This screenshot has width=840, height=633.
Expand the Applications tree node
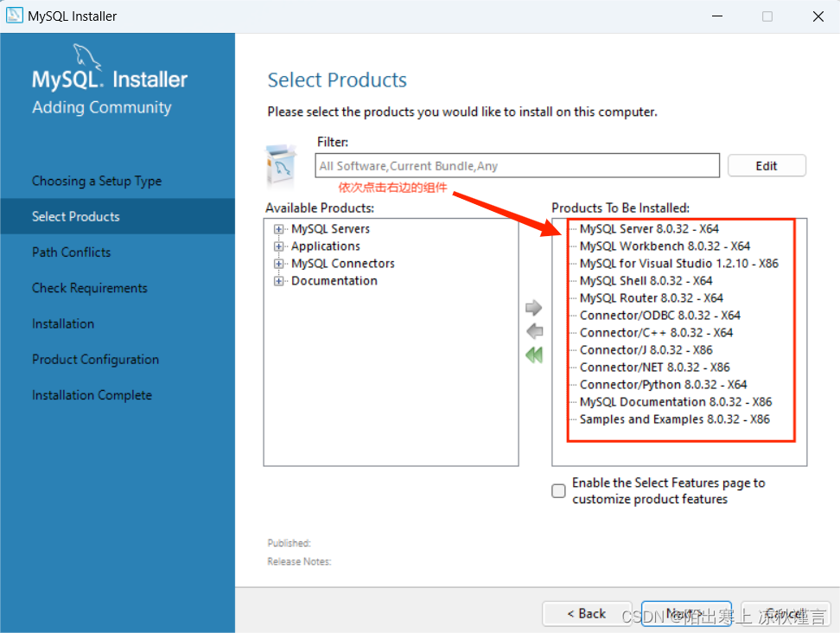coord(278,246)
